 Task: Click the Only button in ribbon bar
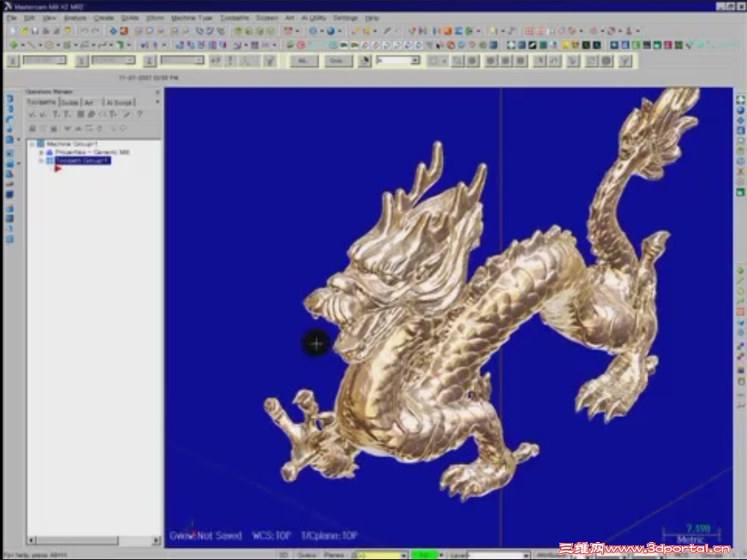coord(337,61)
